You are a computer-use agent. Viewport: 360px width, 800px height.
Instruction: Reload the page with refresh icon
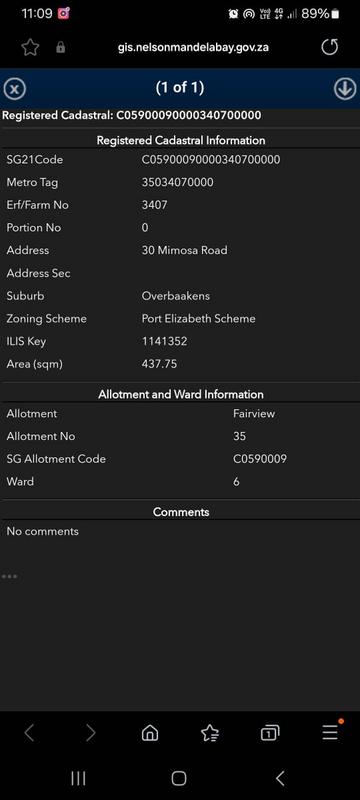tap(329, 47)
